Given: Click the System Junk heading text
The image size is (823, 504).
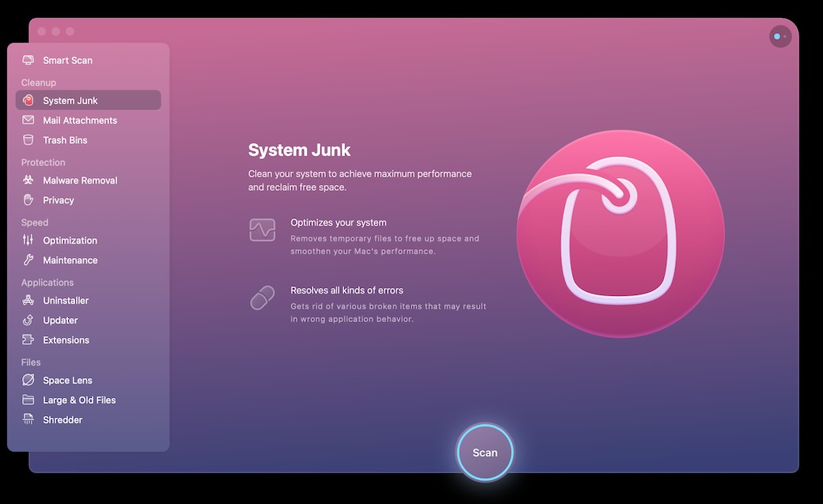Looking at the screenshot, I should [299, 150].
